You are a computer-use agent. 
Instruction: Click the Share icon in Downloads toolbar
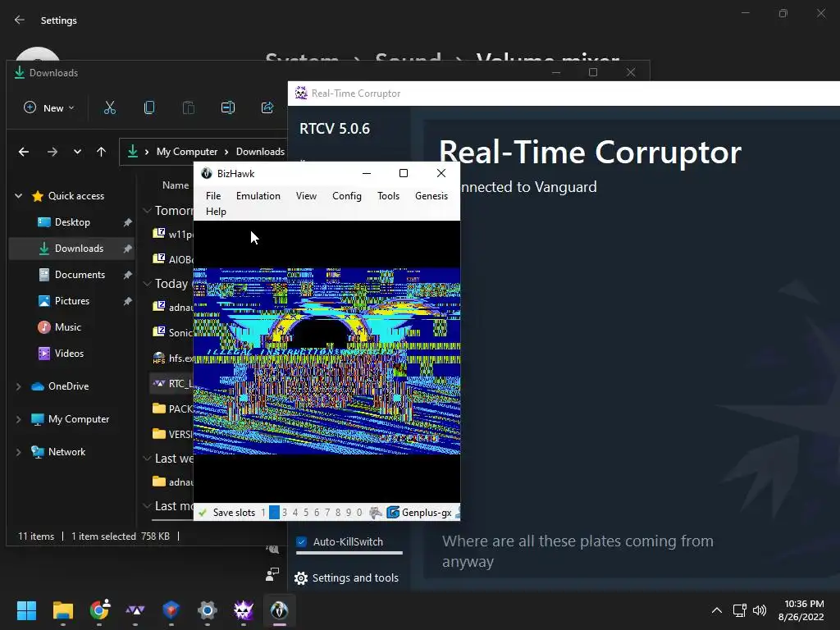coord(267,107)
